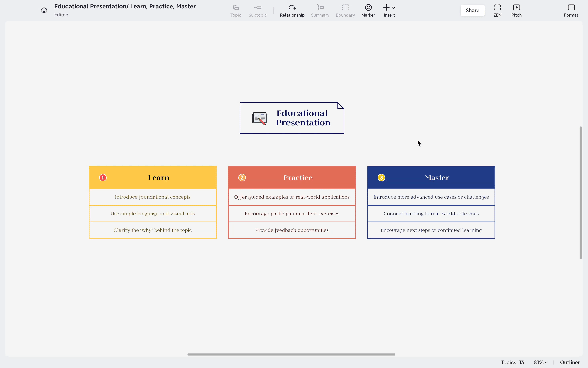
Task: Toggle the Format panel
Action: [x=571, y=11]
